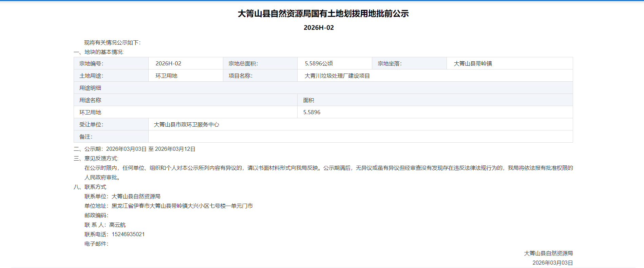Image resolution: width=644 pixels, height=268 pixels.
Task: Click the project name 大青川垃圾处理厂建设项目
Action: (x=337, y=76)
